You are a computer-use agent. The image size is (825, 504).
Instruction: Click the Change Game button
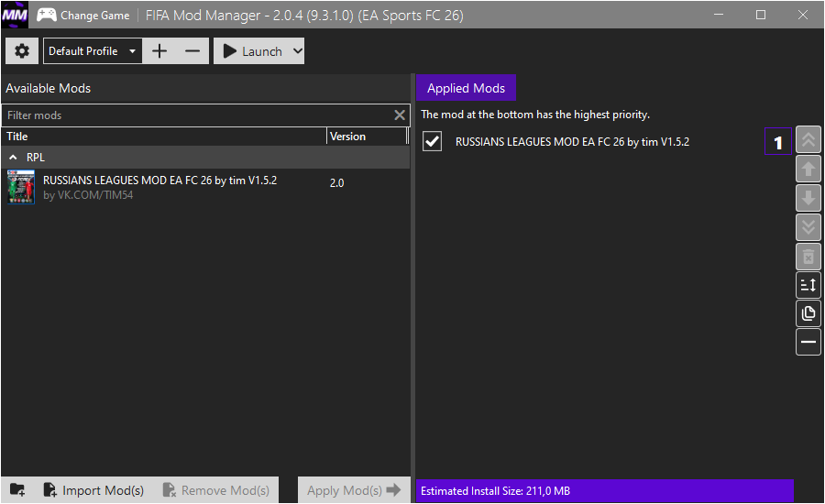[83, 15]
